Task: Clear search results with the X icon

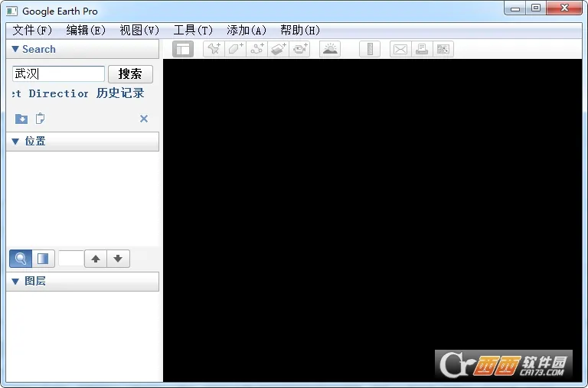Action: pos(144,119)
